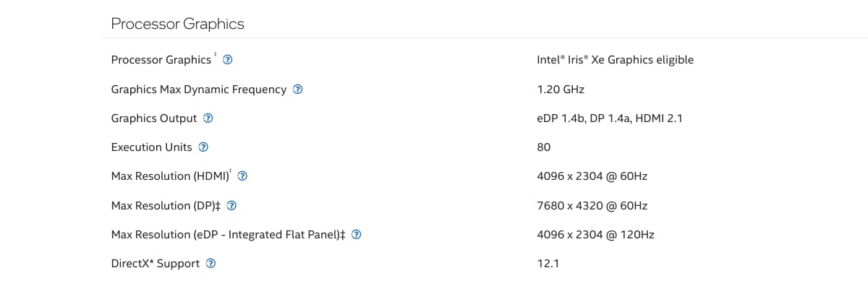The width and height of the screenshot is (868, 281).
Task: Select the 7680 x 4320 @ 60Hz value
Action: [592, 206]
